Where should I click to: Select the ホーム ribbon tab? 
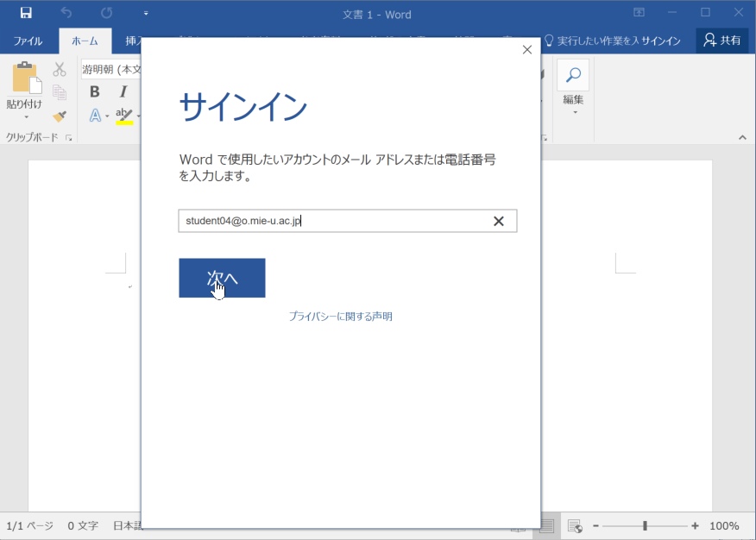click(x=85, y=41)
